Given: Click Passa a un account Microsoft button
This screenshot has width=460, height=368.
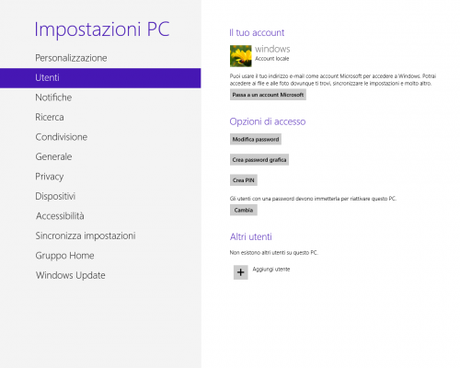Looking at the screenshot, I should pos(268,95).
